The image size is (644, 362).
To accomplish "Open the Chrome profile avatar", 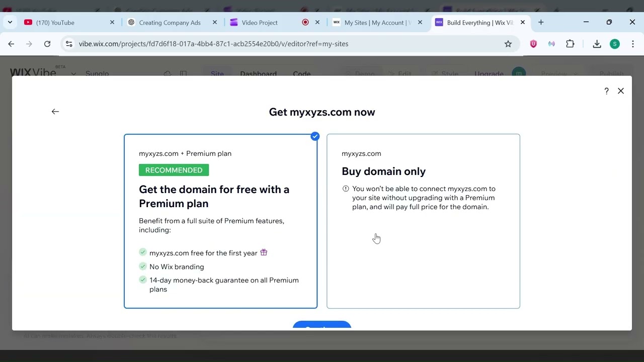I will click(615, 44).
